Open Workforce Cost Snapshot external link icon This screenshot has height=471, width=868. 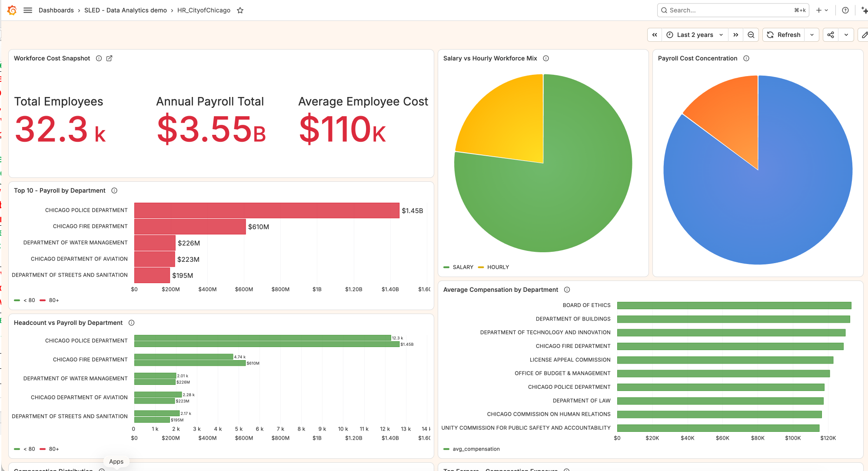coord(110,58)
